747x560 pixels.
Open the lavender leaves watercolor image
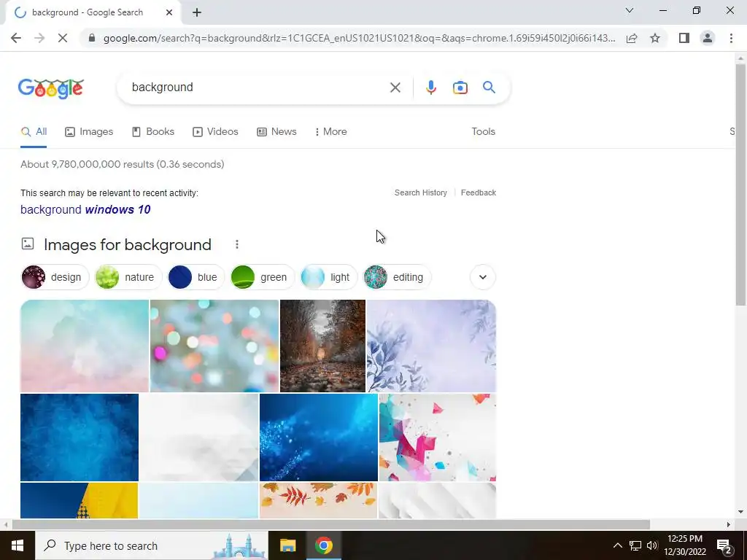[x=431, y=346]
